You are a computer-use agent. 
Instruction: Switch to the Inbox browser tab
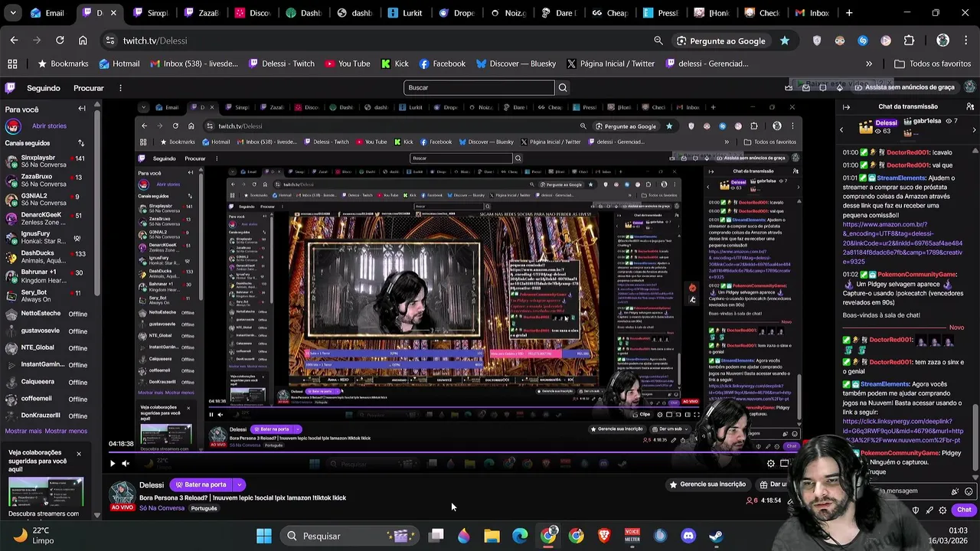click(812, 13)
